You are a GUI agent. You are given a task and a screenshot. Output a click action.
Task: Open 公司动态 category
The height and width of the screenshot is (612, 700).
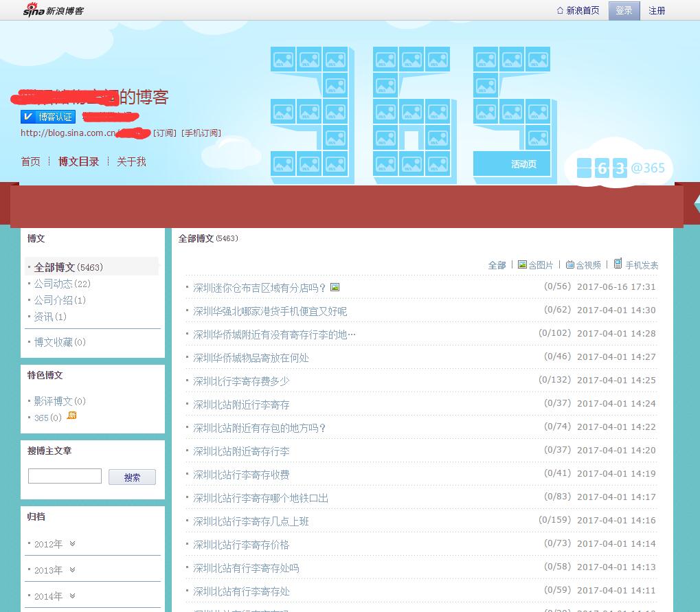pyautogui.click(x=53, y=284)
